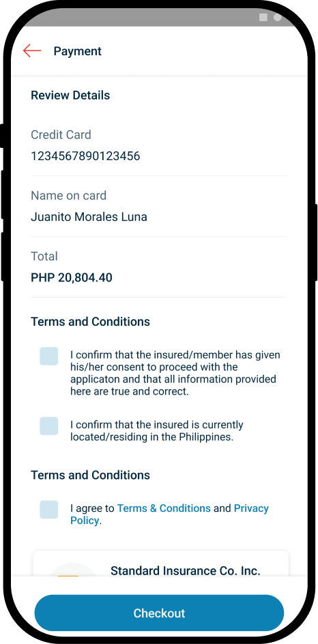Click the total PHP 20,804.40

click(x=72, y=277)
